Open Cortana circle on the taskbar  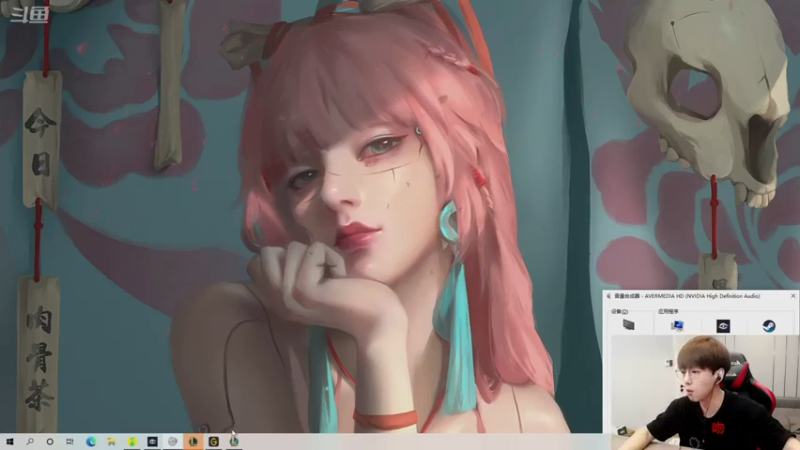point(49,441)
